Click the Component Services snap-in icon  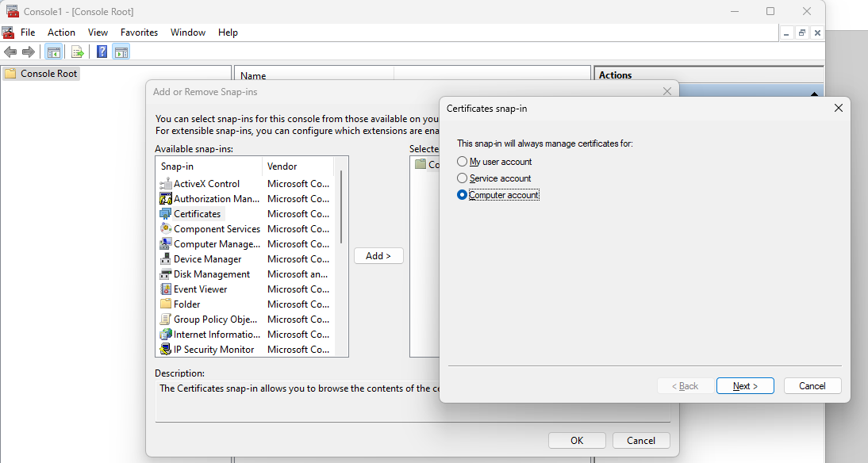click(x=166, y=228)
